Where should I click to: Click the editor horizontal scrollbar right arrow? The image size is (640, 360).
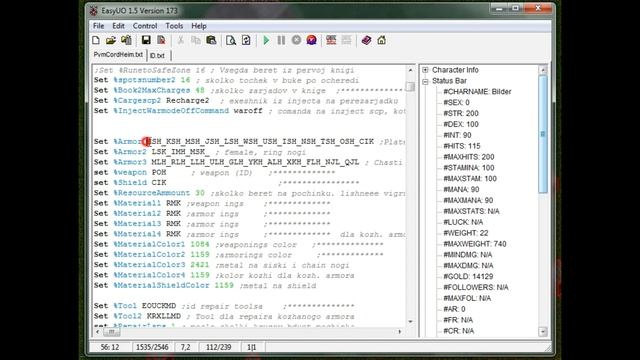[x=400, y=331]
